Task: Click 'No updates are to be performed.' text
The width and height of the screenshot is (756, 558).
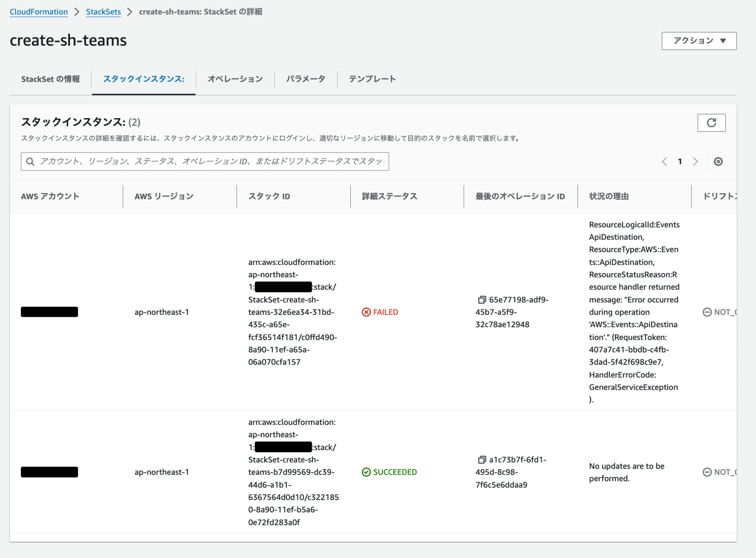Action: coord(626,472)
